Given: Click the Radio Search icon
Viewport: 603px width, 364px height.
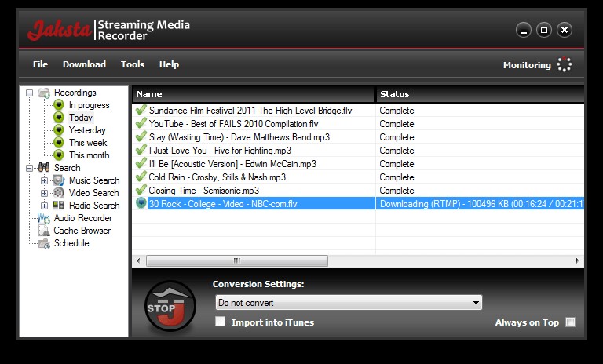Looking at the screenshot, I should coord(59,206).
